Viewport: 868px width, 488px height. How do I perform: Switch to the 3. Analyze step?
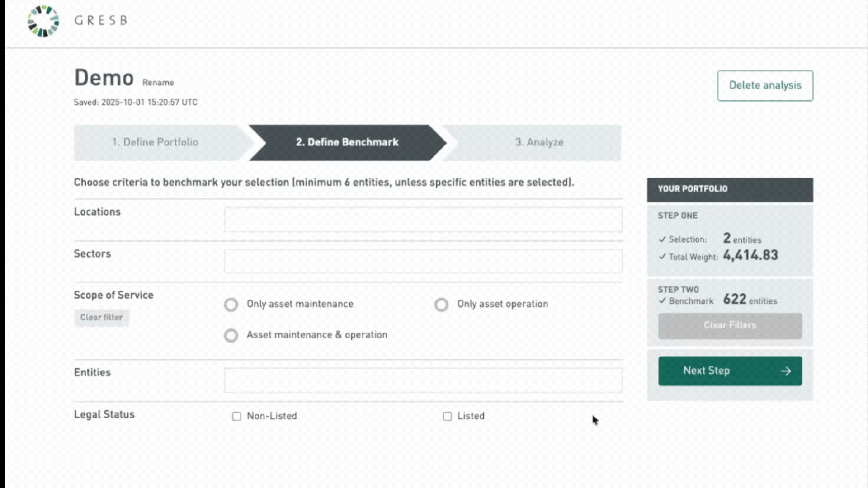coord(539,142)
